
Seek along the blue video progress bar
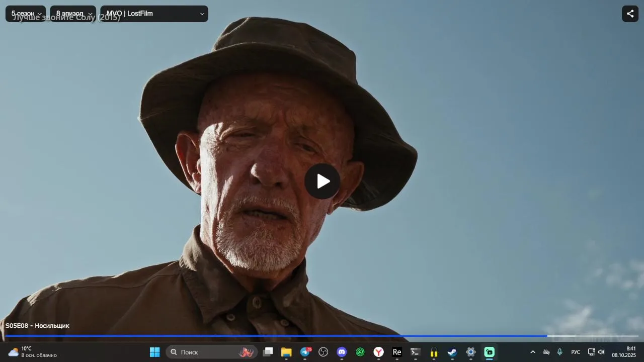[x=322, y=336]
